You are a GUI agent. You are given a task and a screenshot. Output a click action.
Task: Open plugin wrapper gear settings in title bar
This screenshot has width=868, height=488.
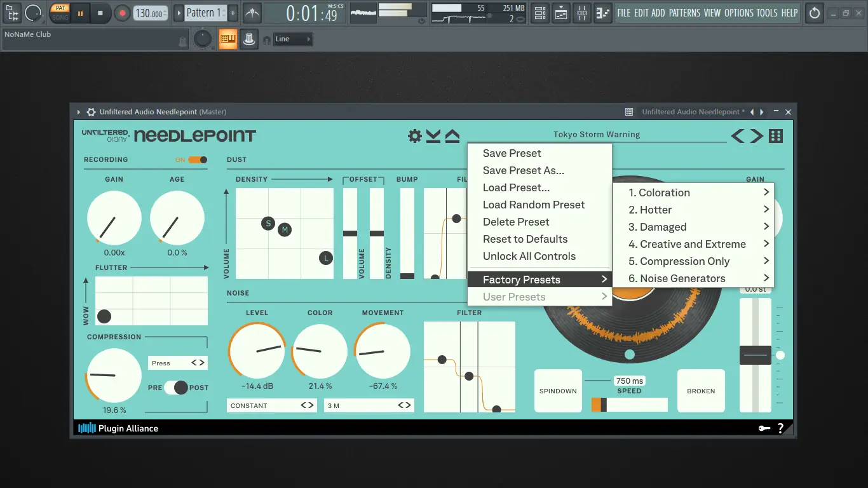[92, 112]
